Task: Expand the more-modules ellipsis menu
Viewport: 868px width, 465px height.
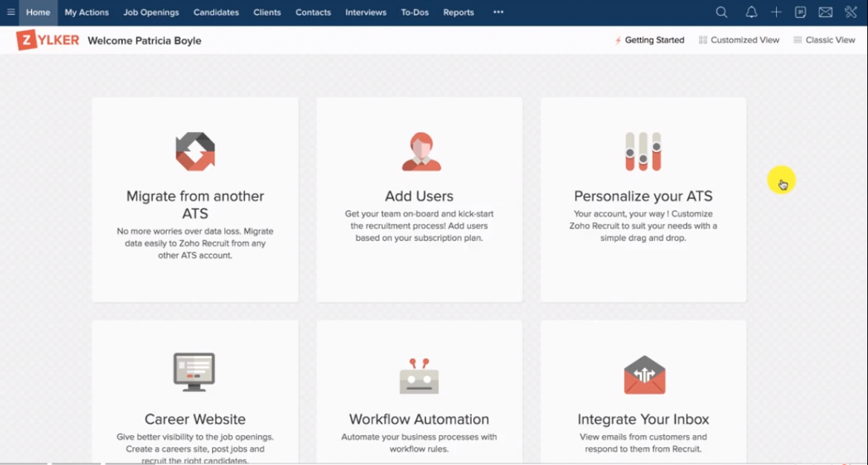Action: click(498, 12)
